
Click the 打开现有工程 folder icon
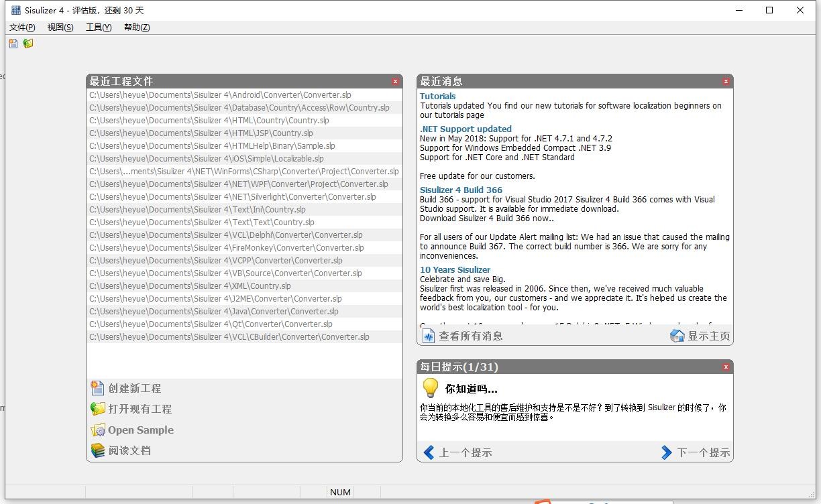click(x=98, y=409)
